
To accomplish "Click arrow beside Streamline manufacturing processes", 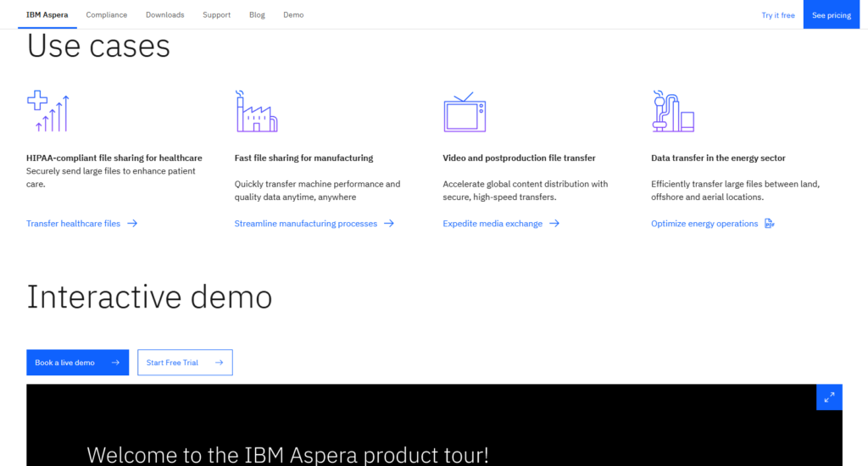I will tap(389, 224).
